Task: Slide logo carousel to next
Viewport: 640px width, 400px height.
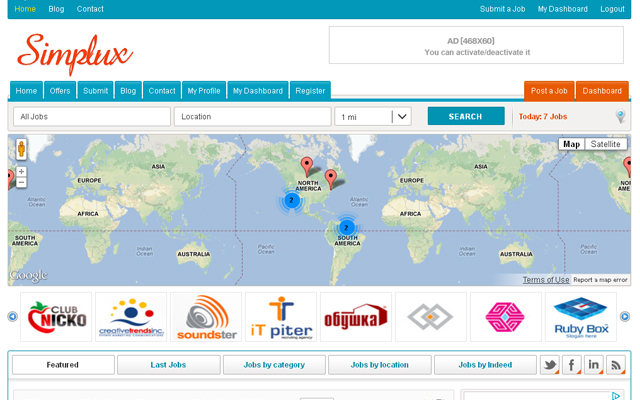Action: (625, 316)
